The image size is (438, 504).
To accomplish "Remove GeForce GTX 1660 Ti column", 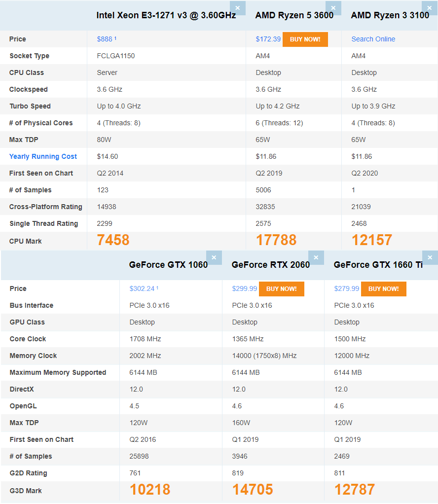I will [430, 257].
